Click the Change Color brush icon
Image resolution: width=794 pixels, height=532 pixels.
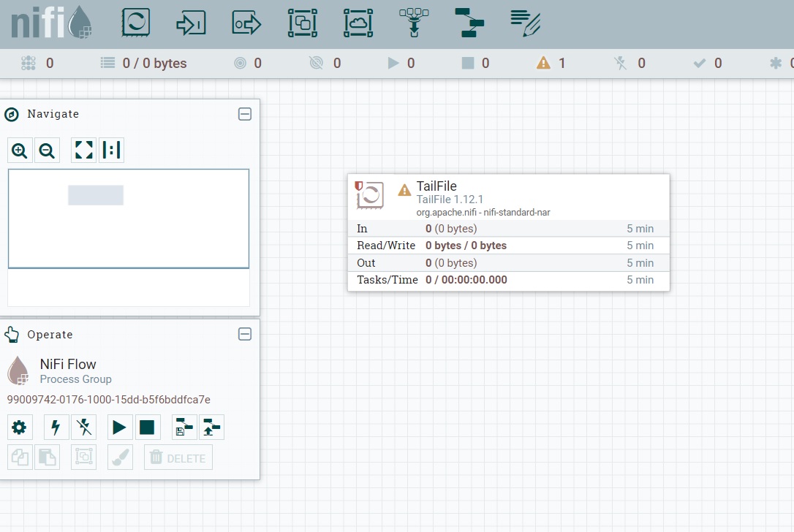pos(120,457)
